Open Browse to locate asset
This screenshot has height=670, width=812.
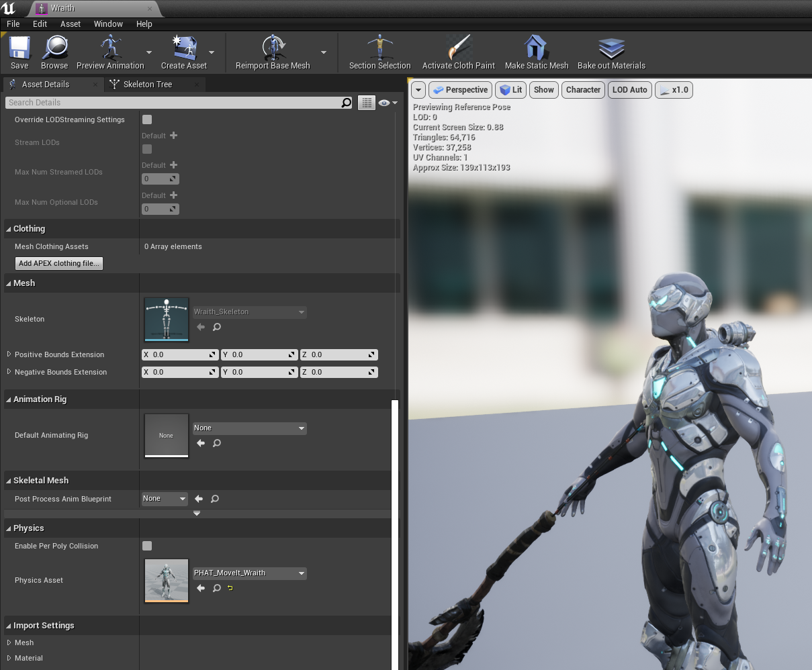(54, 48)
